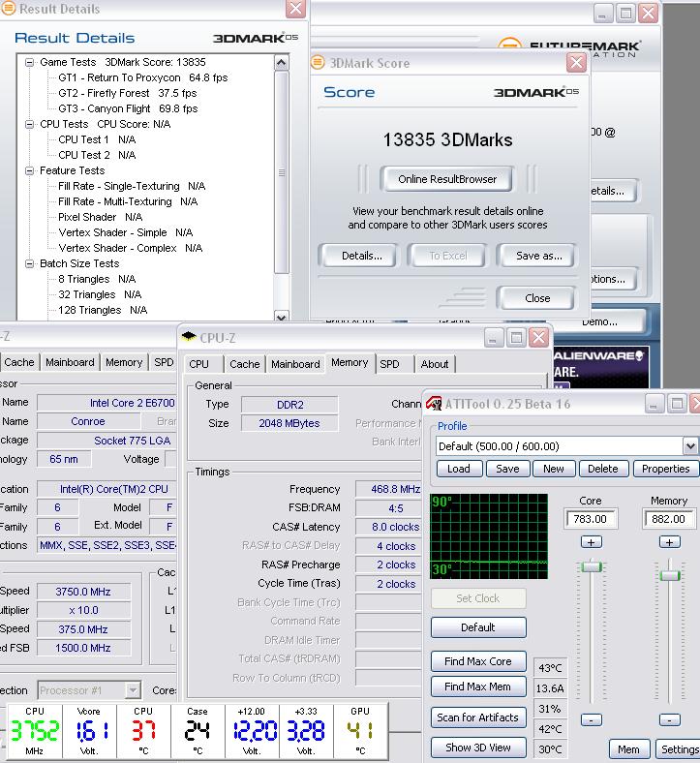
Task: Click the CPU 3752 MHz monitor readout
Action: point(35,731)
